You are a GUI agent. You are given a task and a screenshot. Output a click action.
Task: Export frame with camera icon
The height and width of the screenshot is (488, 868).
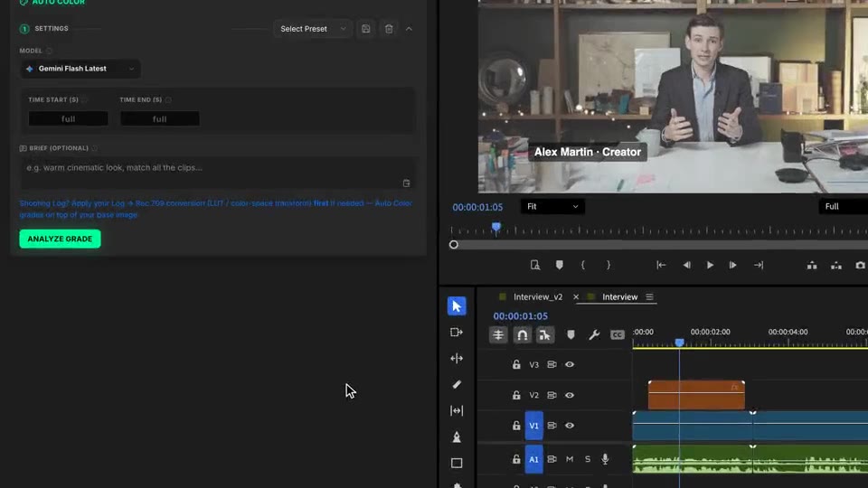[x=860, y=265]
